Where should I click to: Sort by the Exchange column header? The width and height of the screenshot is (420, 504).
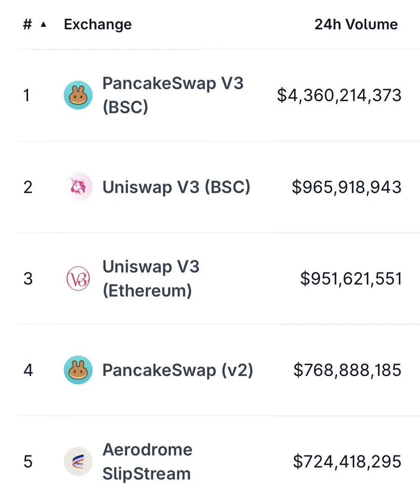(x=98, y=25)
